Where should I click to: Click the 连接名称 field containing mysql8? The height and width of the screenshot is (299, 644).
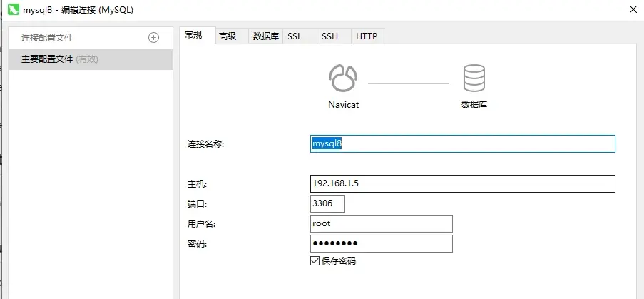[462, 143]
